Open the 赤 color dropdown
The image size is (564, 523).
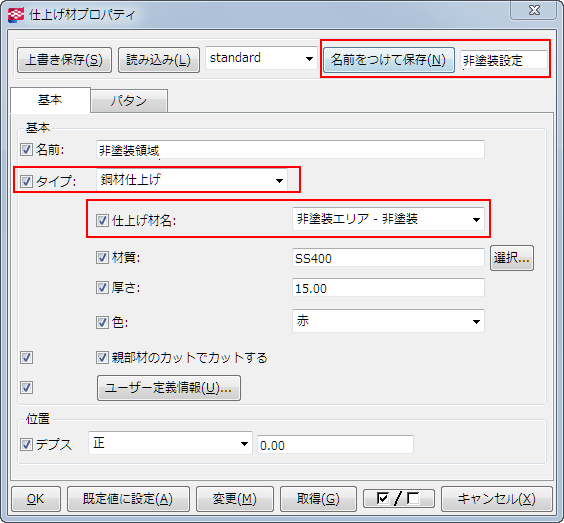click(388, 321)
